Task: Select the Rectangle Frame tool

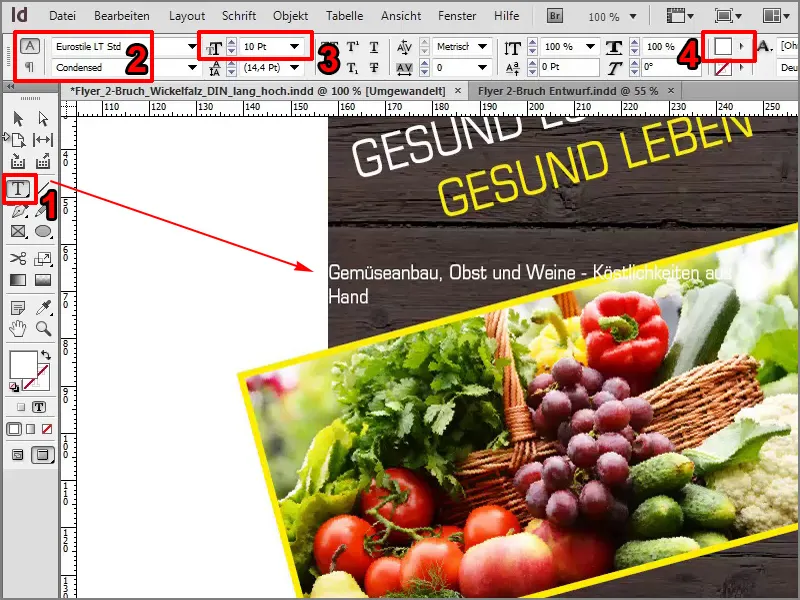Action: pyautogui.click(x=18, y=232)
